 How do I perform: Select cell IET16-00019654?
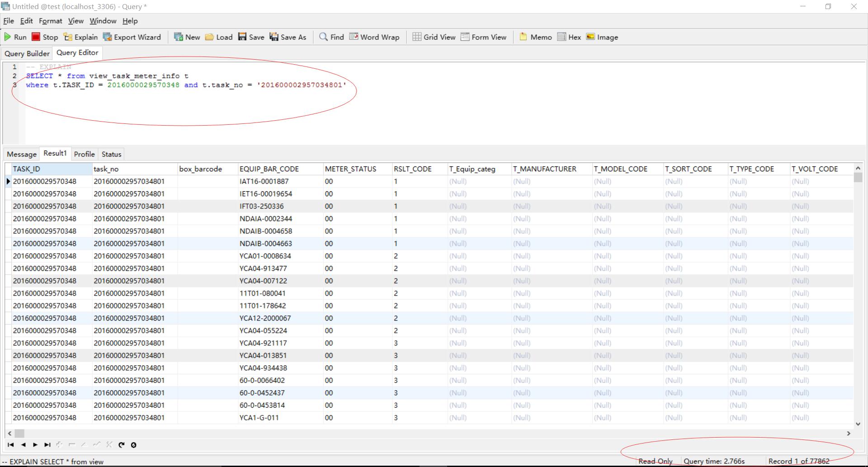[x=280, y=193]
